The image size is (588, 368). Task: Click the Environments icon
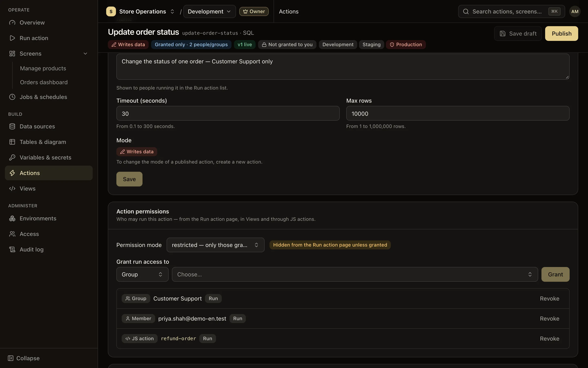[x=12, y=219]
